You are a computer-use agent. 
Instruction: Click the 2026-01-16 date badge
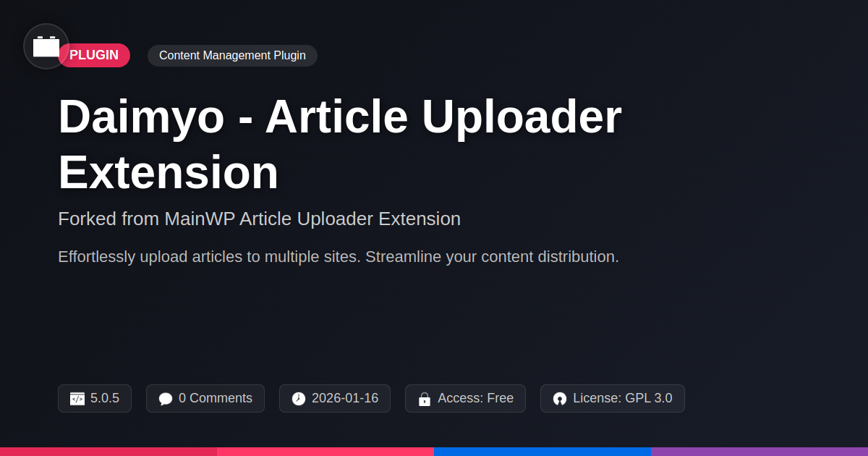335,398
